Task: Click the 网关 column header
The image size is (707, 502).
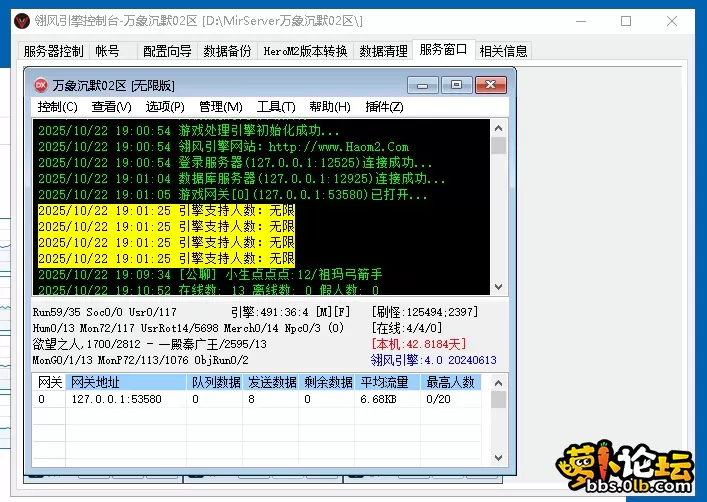Action: [50, 382]
